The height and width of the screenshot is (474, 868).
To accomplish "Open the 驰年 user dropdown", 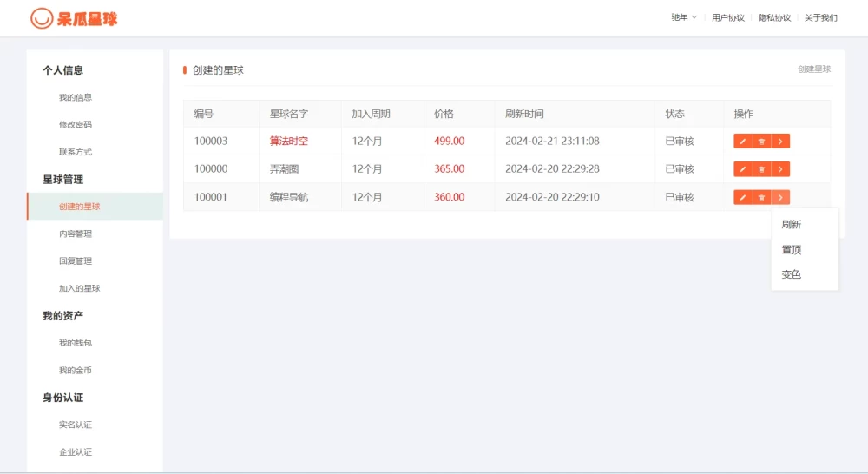I will (684, 17).
